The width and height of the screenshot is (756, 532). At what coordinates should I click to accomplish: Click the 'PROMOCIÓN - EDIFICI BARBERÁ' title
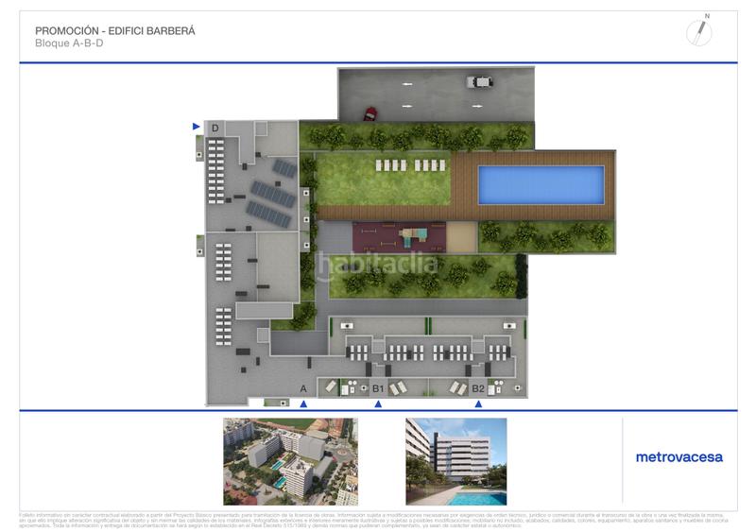tap(114, 30)
